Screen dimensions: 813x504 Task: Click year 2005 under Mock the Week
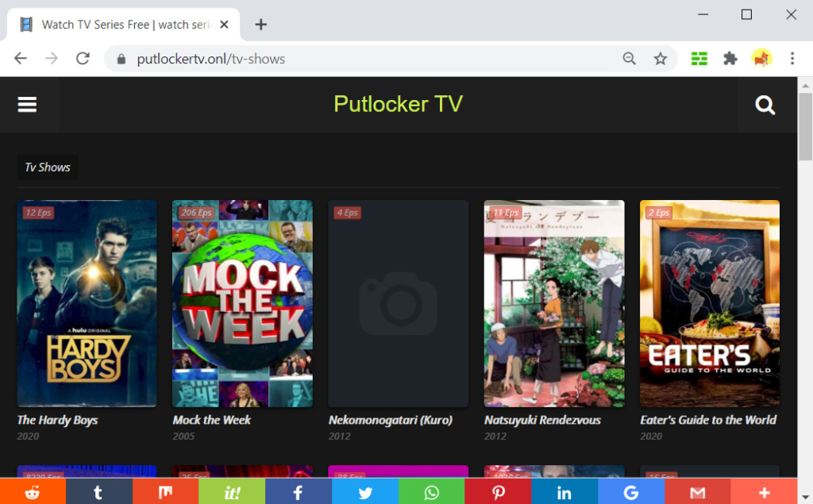(183, 436)
